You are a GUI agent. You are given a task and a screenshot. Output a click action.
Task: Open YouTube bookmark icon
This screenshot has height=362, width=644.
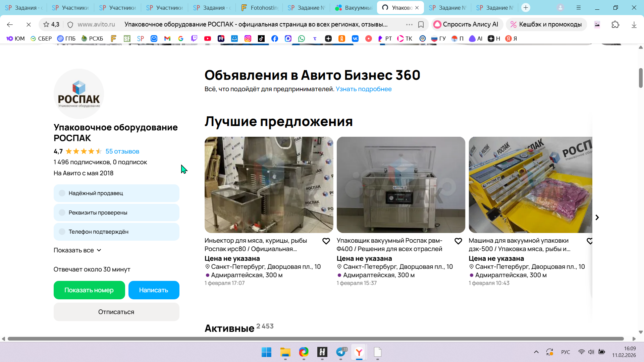click(208, 39)
